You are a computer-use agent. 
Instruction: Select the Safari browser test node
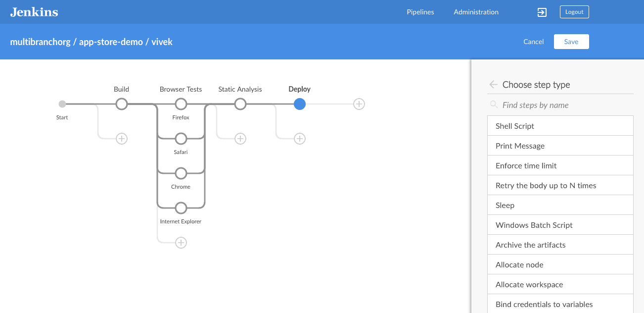tap(181, 139)
